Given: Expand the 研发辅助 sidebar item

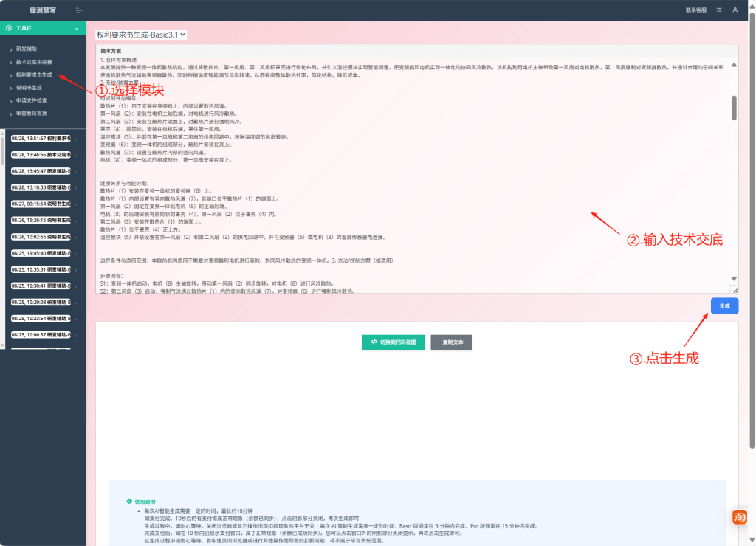Looking at the screenshot, I should (x=26, y=49).
